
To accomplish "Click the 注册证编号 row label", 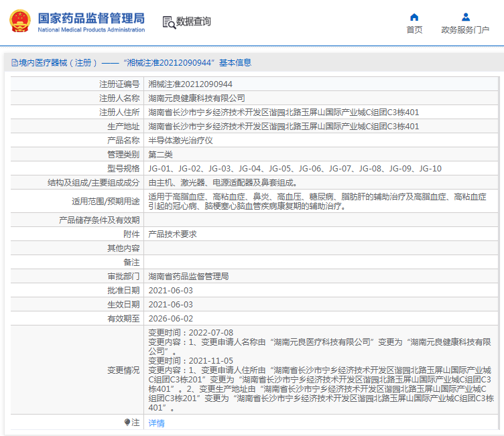I will click(x=119, y=84).
